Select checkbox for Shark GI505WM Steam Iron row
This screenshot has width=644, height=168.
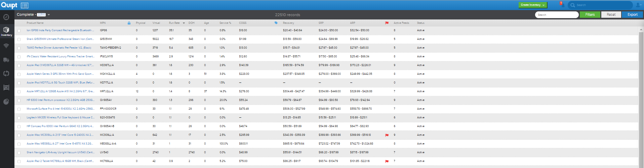(19, 39)
